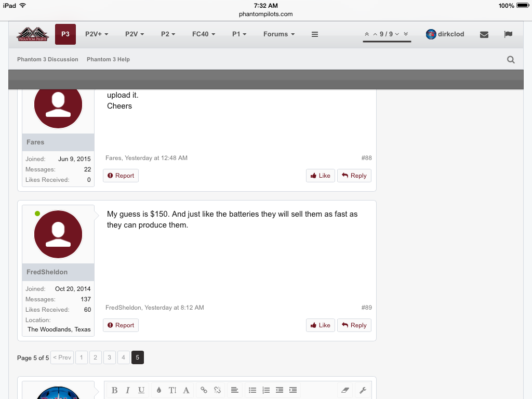Viewport: 532px width, 399px height.
Task: Open the inbox envelope icon
Action: coord(484,34)
